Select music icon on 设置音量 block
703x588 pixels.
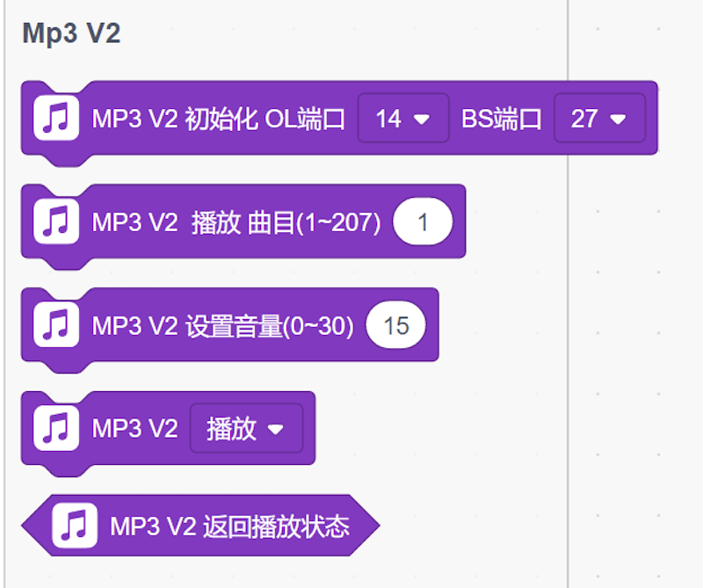56,324
